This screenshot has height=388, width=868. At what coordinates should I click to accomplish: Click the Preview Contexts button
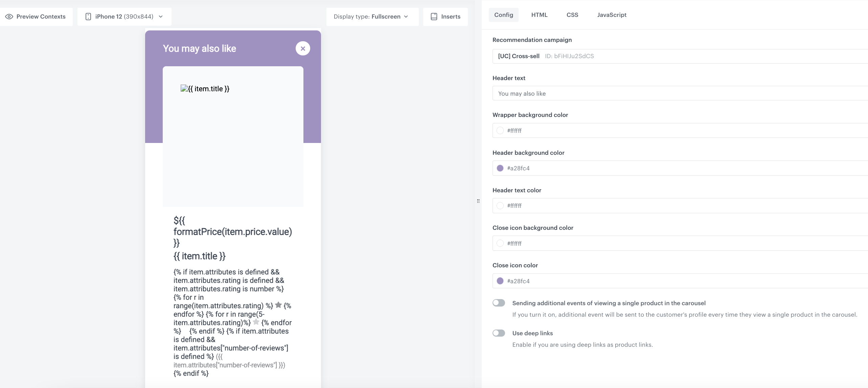point(37,16)
